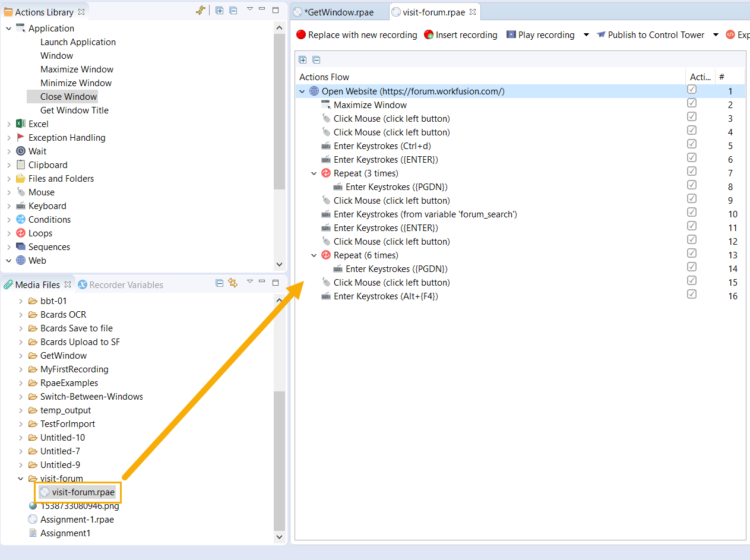750x560 pixels.
Task: Open the dropdown arrow next to Play recording
Action: tap(586, 35)
